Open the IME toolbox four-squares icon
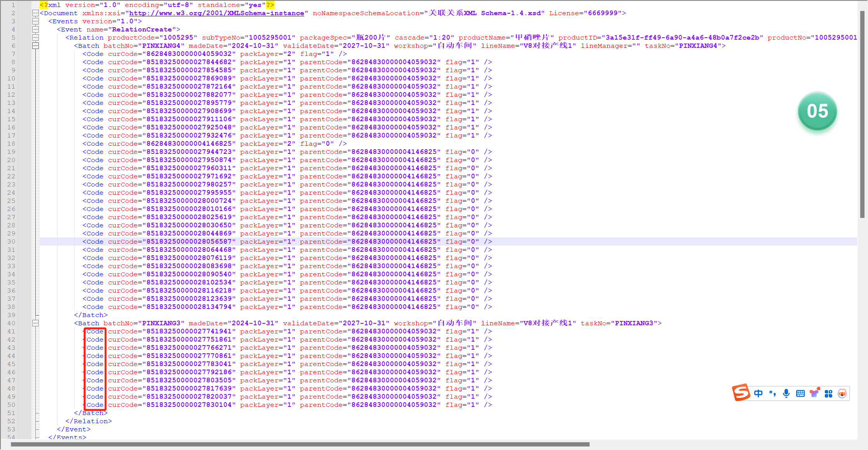 pos(828,394)
